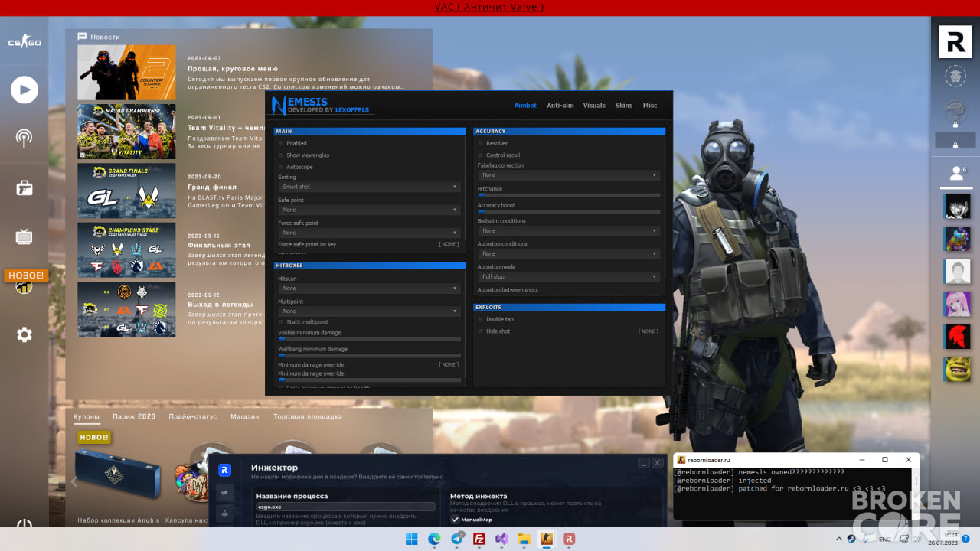Viewport: 980px width, 551px height.
Task: Adjust the Visible minimum damage slider
Action: pos(369,339)
